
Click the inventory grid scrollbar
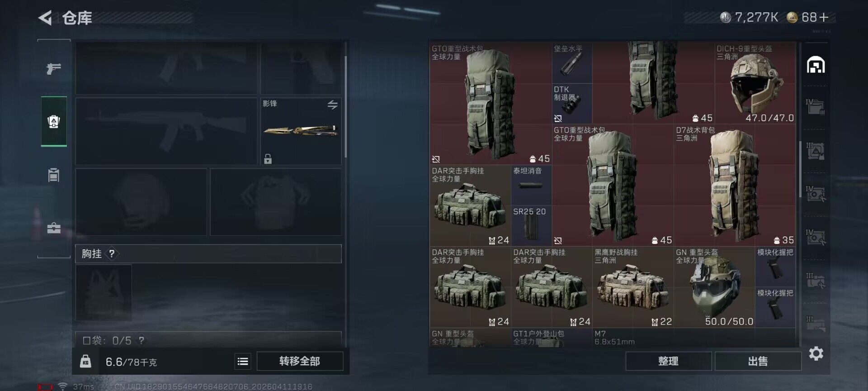(x=801, y=170)
